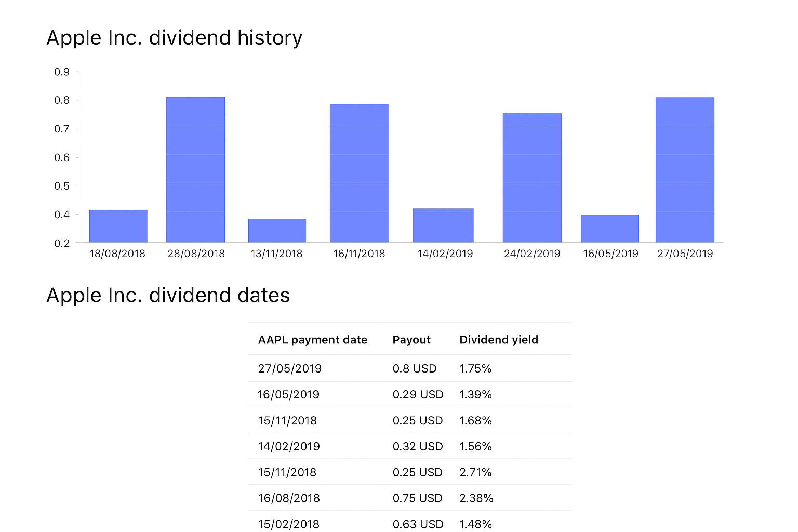Image resolution: width=798 pixels, height=532 pixels.
Task: Click the "Apple Inc. dividend history" heading
Action: tap(175, 38)
